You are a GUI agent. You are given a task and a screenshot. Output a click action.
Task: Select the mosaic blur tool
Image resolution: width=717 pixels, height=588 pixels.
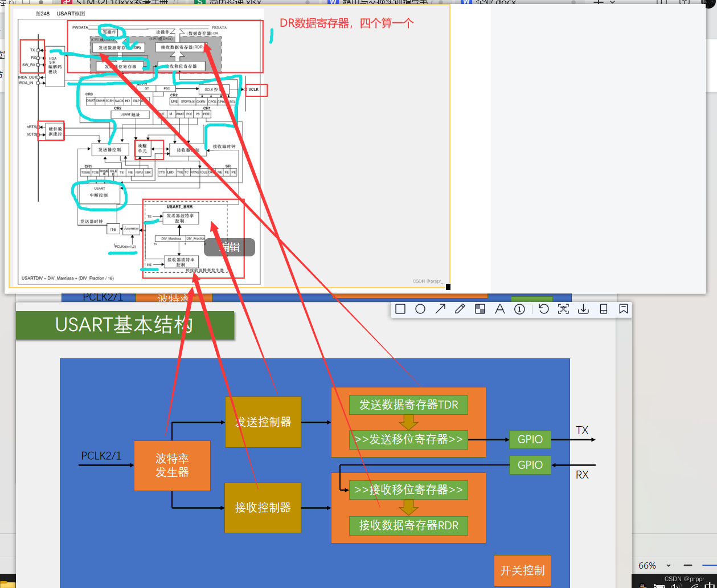480,308
